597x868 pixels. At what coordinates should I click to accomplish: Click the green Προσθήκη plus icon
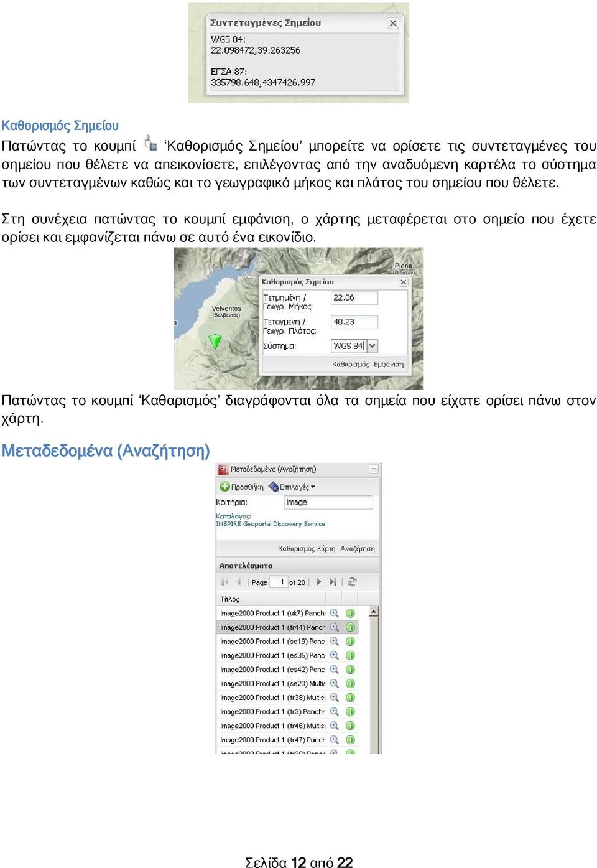[x=224, y=487]
